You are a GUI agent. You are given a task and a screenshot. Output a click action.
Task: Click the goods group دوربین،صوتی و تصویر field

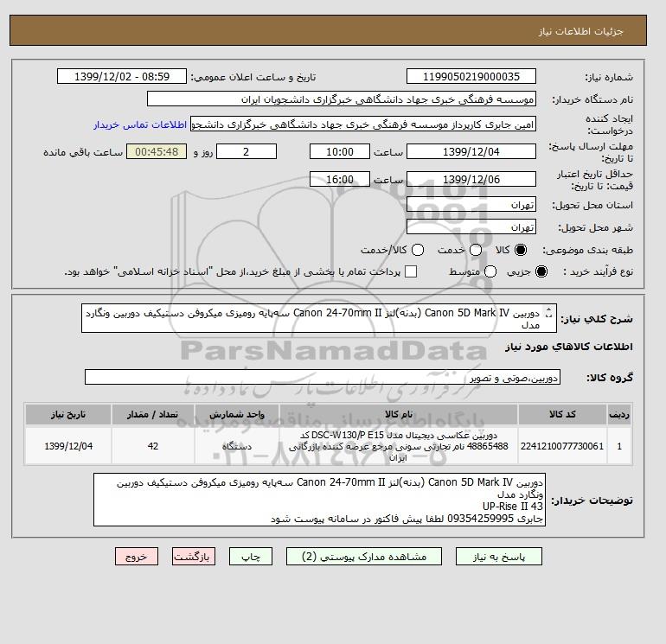click(x=323, y=377)
